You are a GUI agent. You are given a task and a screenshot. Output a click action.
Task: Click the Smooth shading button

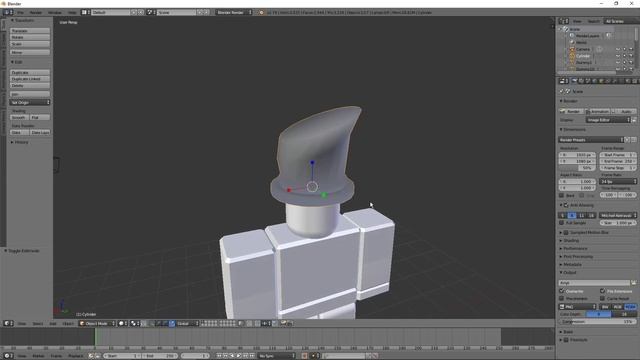point(19,117)
